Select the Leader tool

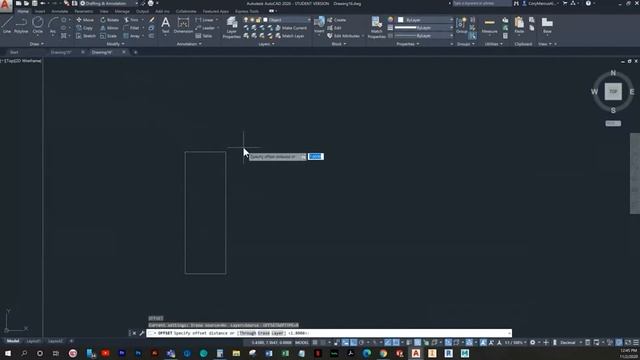tap(205, 28)
